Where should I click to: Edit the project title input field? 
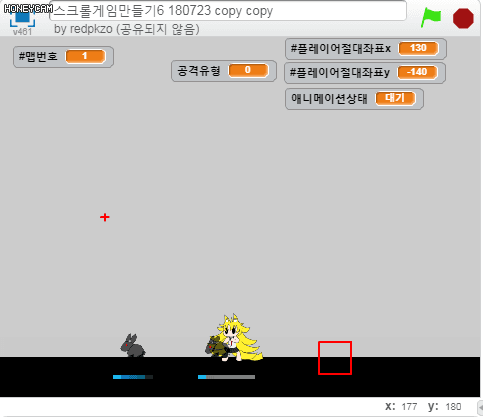(x=228, y=11)
